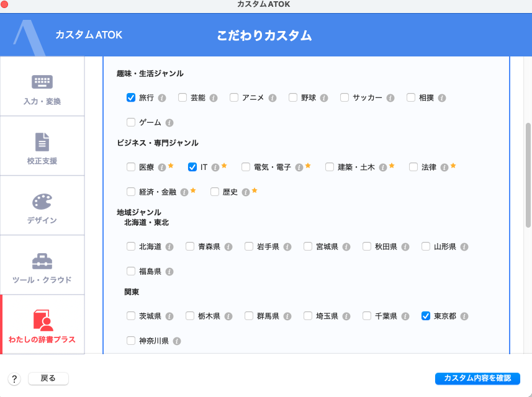Switch to the 校正支援 tab
Image resolution: width=532 pixels, height=397 pixels.
tap(42, 146)
